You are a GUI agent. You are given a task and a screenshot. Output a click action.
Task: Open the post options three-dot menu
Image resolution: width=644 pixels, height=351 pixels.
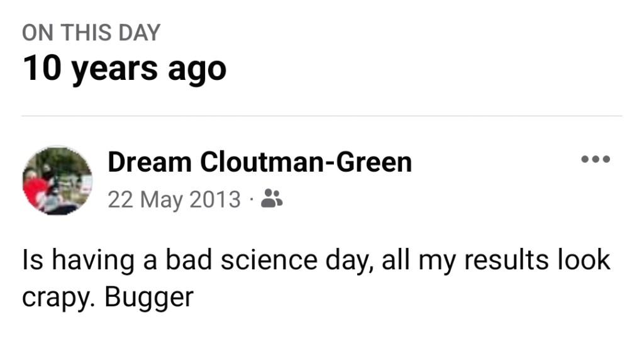595,160
